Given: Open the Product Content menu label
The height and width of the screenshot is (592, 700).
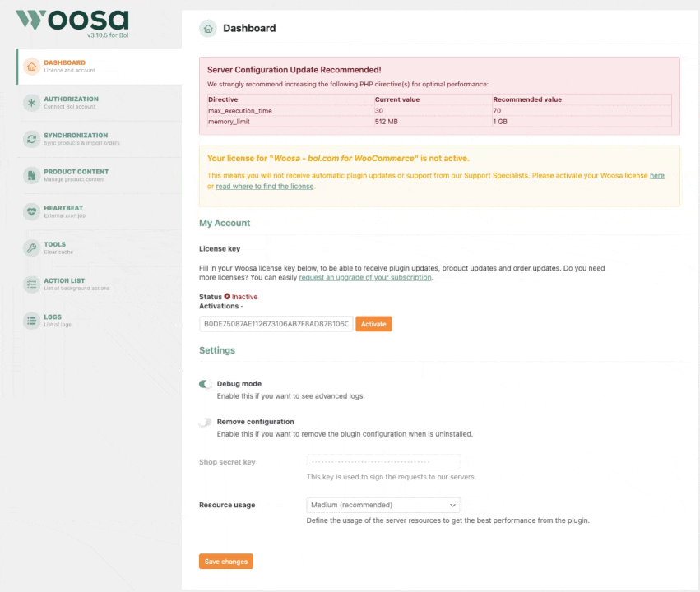Looking at the screenshot, I should click(76, 172).
